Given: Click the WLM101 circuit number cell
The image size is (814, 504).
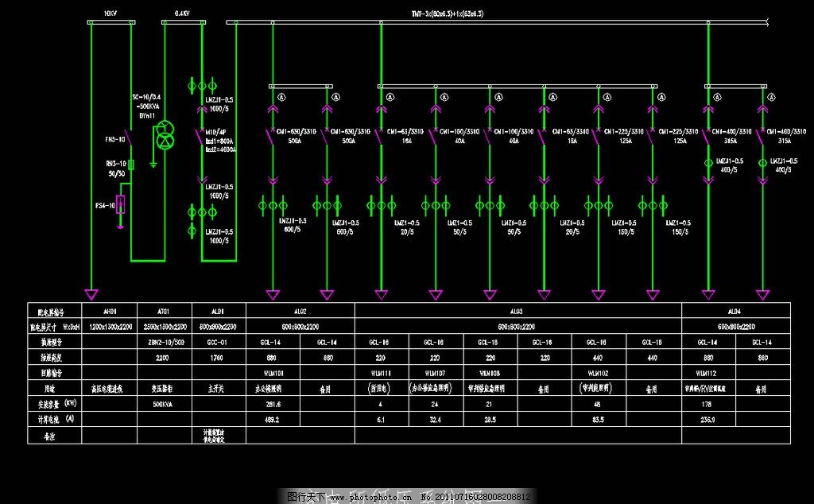Looking at the screenshot, I should pos(273,373).
